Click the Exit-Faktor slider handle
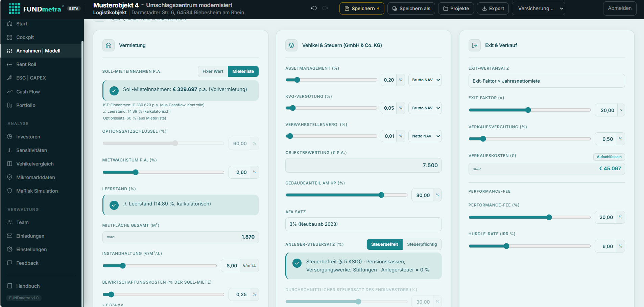The image size is (644, 307). (528, 110)
